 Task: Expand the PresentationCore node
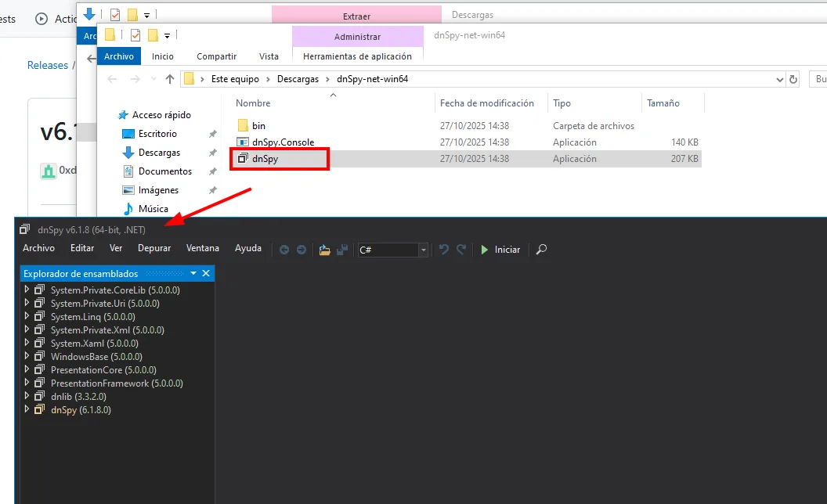[x=27, y=369]
